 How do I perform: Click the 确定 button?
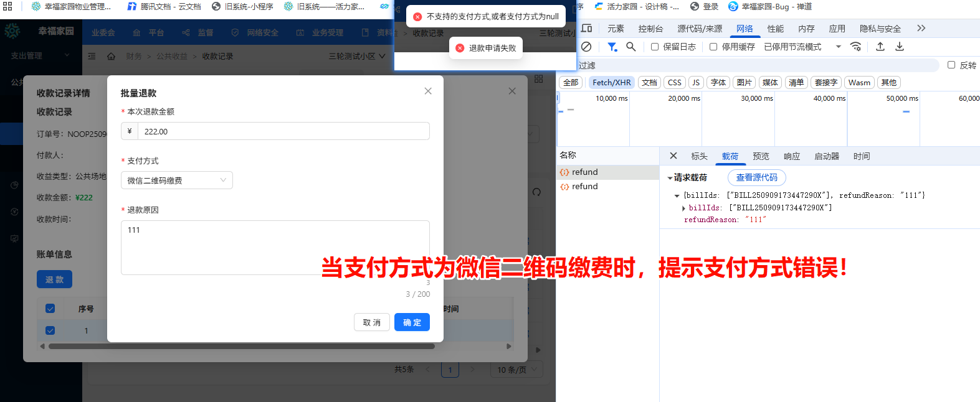coord(412,322)
